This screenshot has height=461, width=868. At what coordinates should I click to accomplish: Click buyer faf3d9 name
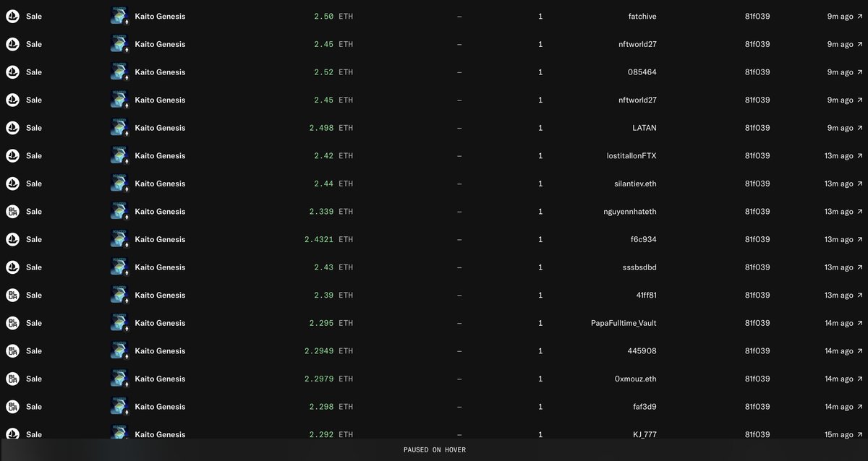click(x=644, y=407)
